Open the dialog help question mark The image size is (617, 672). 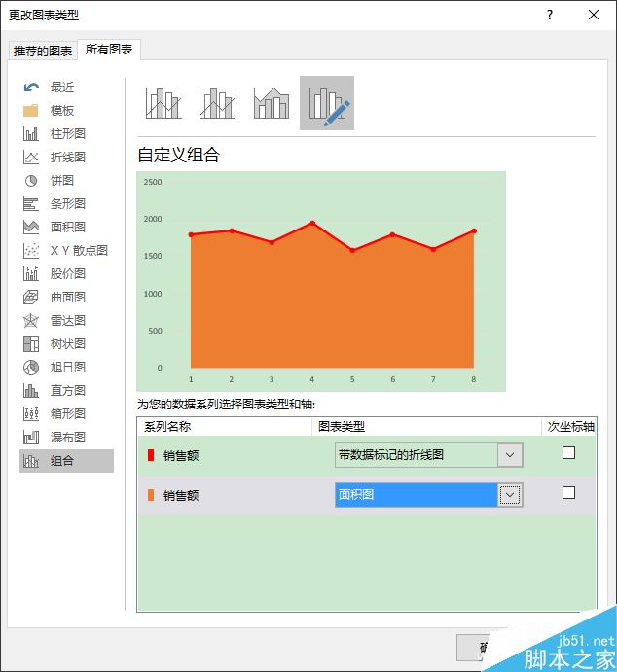(x=550, y=15)
